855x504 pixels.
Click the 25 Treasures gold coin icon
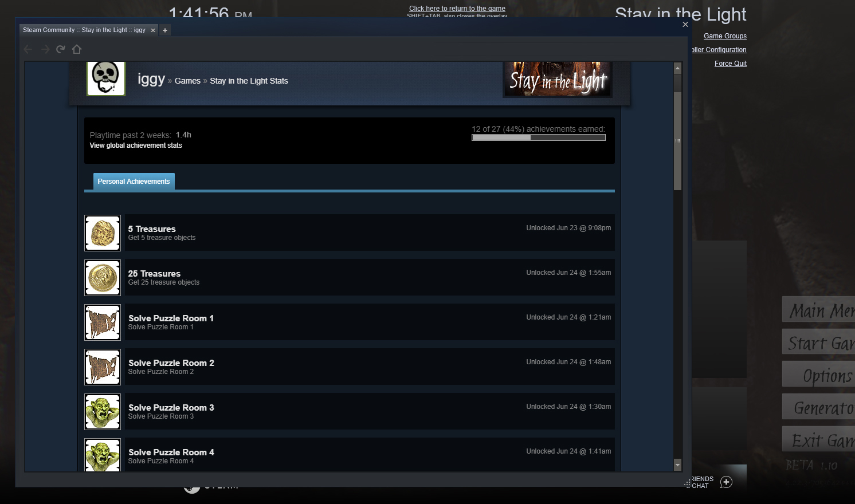point(103,278)
